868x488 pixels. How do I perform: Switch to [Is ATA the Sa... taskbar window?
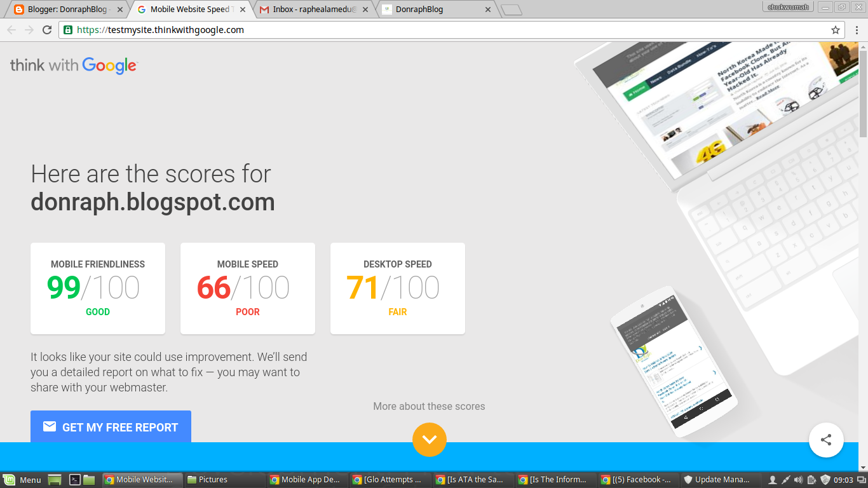tap(473, 480)
